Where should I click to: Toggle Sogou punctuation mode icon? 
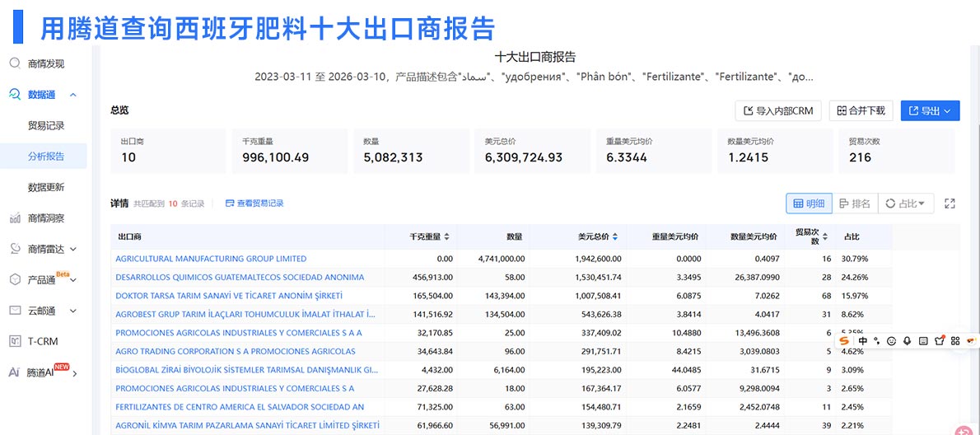[878, 340]
